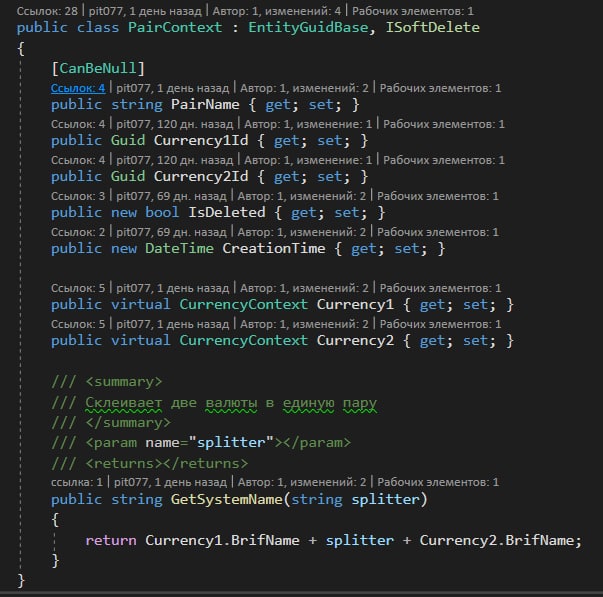Viewport: 603px width, 597px height.
Task: Click 'pit077, 120 дн. назад' above Currency1Id
Action: point(175,124)
